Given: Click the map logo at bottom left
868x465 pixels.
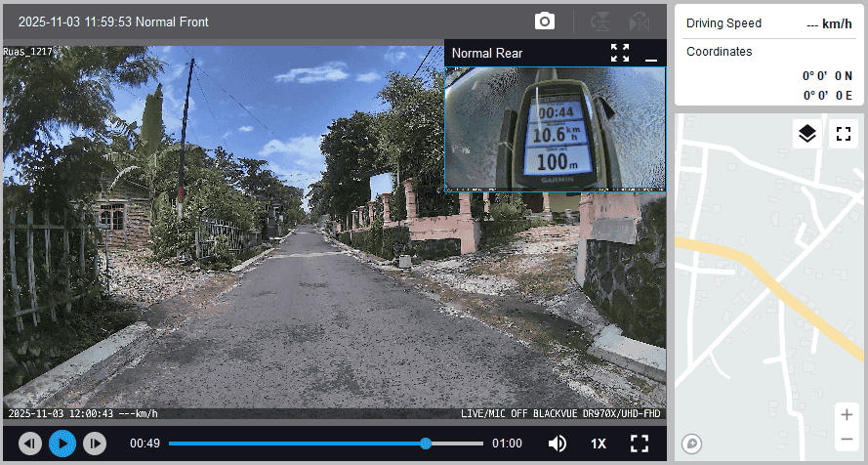Looking at the screenshot, I should pos(692,444).
